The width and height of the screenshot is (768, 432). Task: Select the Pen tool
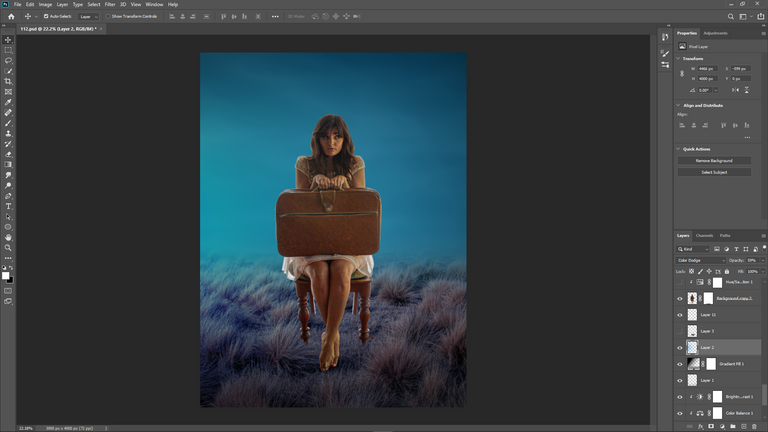tap(8, 196)
